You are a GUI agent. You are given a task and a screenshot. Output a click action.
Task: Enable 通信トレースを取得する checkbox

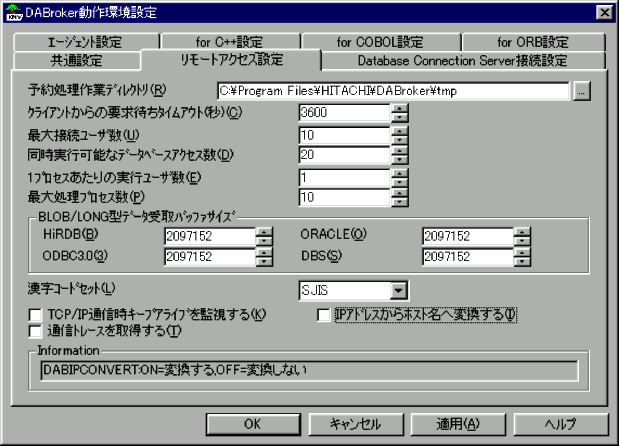[x=35, y=331]
